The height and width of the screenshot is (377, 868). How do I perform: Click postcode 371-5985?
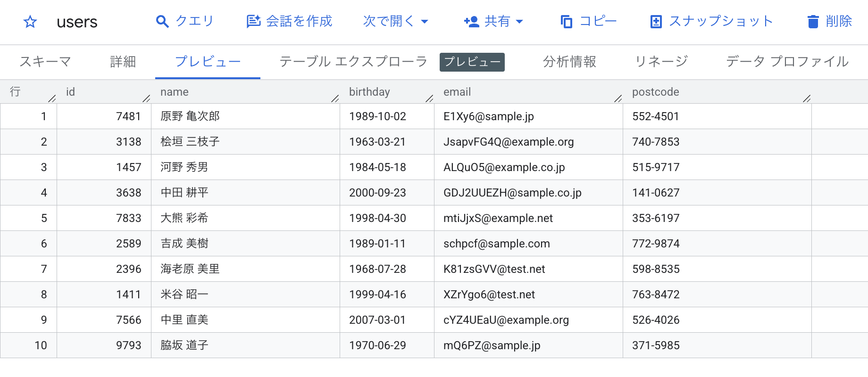pos(656,345)
